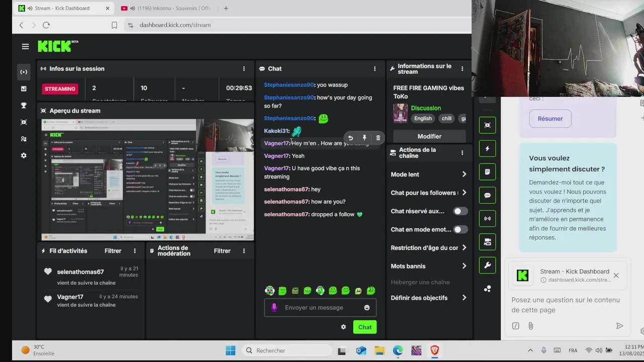Click the wrench icon in right toolbar
644x362 pixels.
488,265
